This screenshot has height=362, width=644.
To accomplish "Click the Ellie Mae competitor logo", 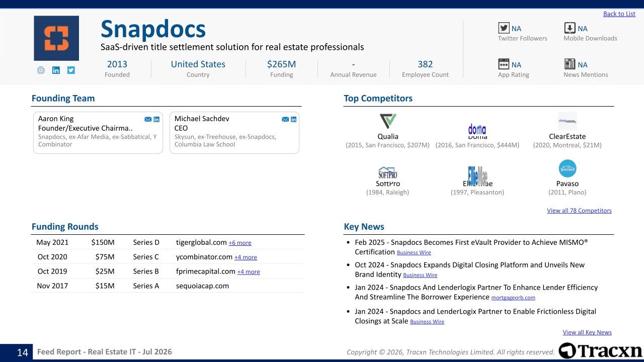I will coord(477,175).
